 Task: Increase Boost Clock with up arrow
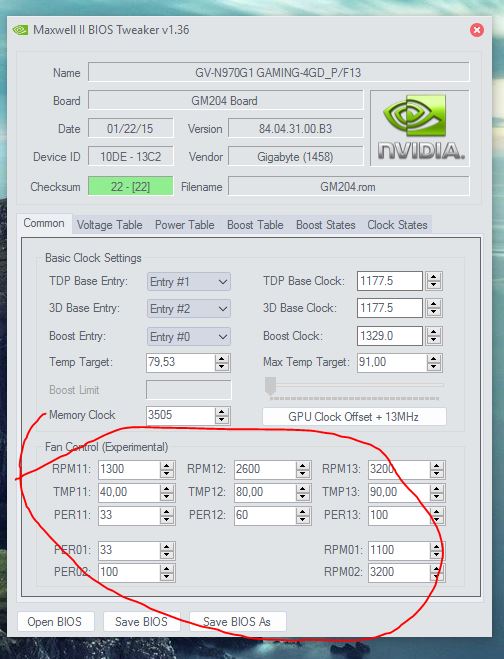[433, 332]
